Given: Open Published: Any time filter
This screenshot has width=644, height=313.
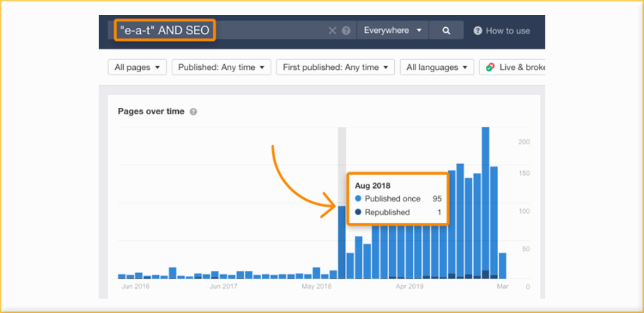Looking at the screenshot, I should [x=221, y=67].
